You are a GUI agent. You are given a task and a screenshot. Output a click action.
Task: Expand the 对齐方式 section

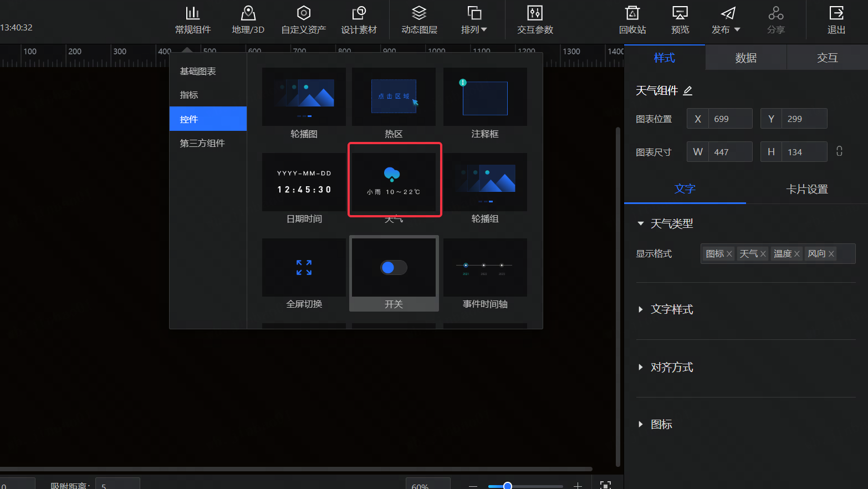coord(641,367)
